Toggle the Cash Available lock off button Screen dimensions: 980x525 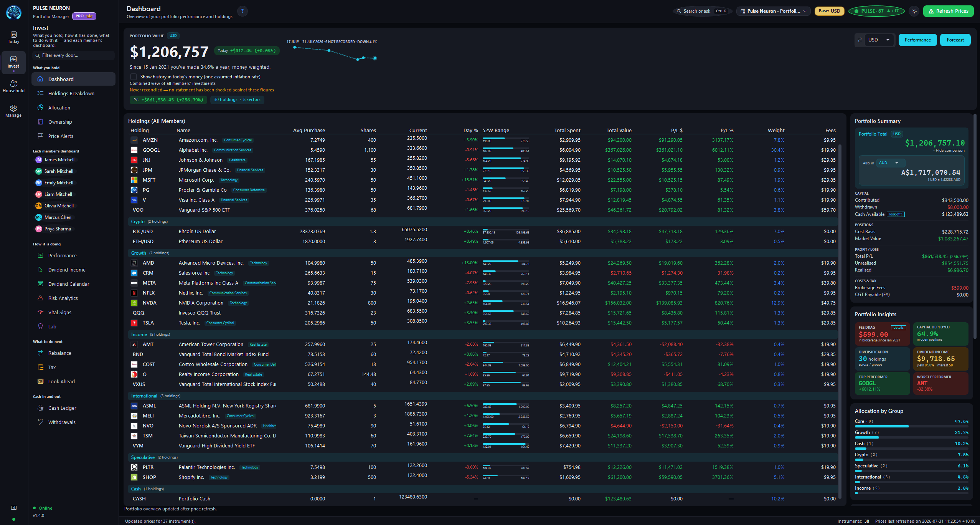[896, 214]
